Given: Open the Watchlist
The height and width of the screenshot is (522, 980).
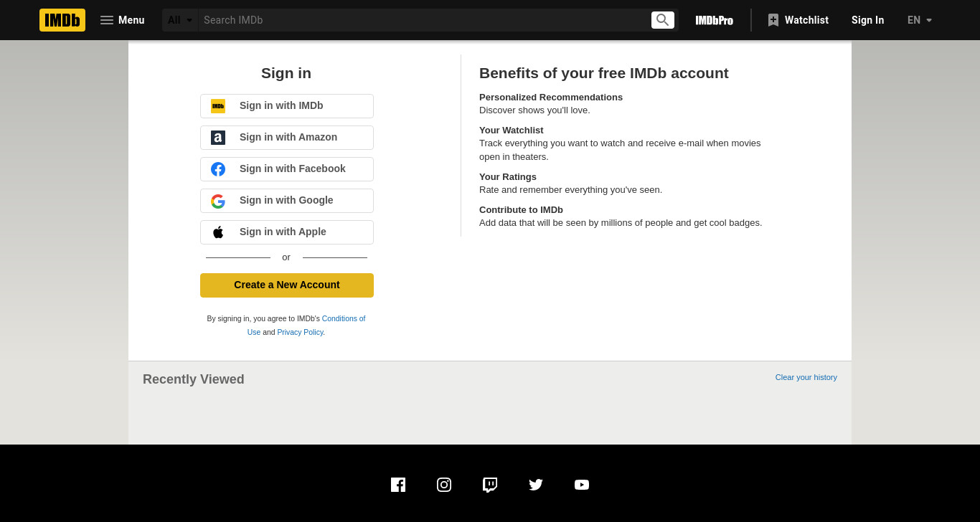Looking at the screenshot, I should [x=798, y=20].
